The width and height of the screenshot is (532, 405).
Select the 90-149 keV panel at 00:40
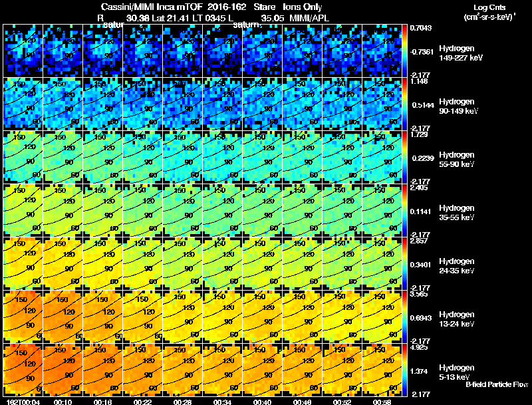pos(262,104)
